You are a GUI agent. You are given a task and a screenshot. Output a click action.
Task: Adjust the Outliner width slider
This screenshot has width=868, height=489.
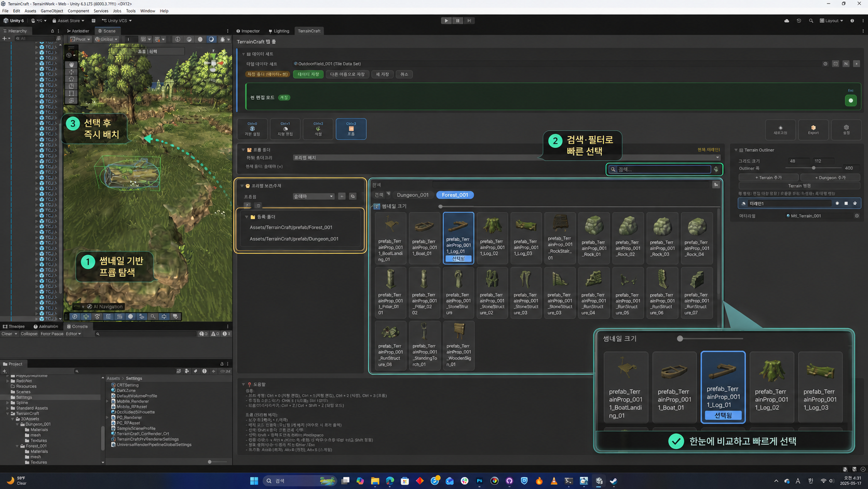(x=813, y=168)
